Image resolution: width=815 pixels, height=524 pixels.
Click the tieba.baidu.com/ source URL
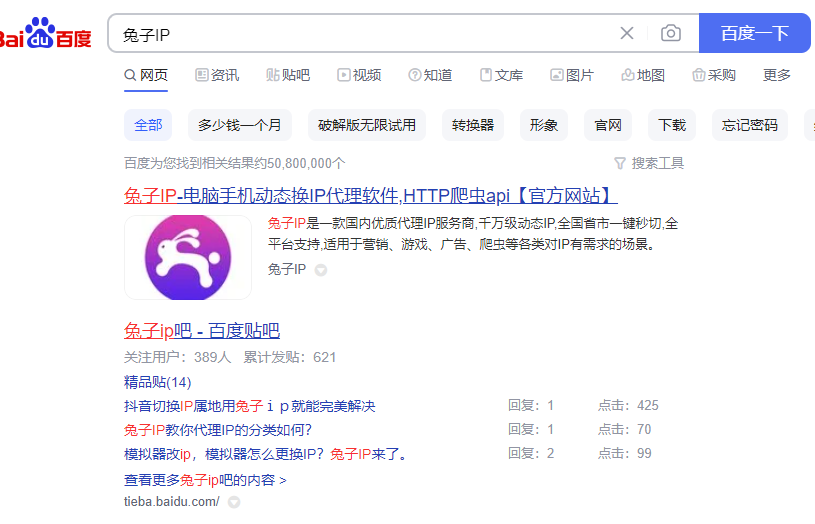click(172, 502)
